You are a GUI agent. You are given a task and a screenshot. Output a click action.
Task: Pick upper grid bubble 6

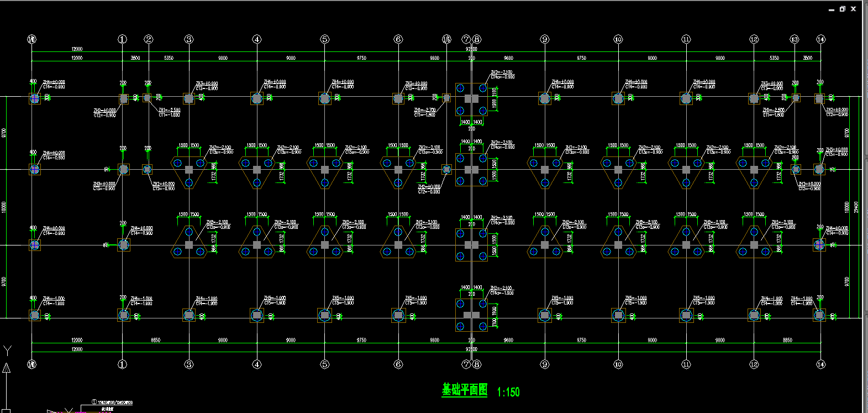click(398, 39)
